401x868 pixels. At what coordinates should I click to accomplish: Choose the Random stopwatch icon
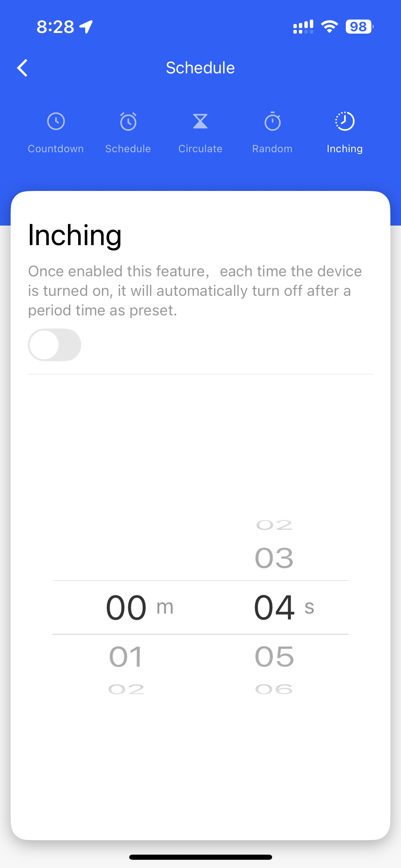(x=272, y=121)
